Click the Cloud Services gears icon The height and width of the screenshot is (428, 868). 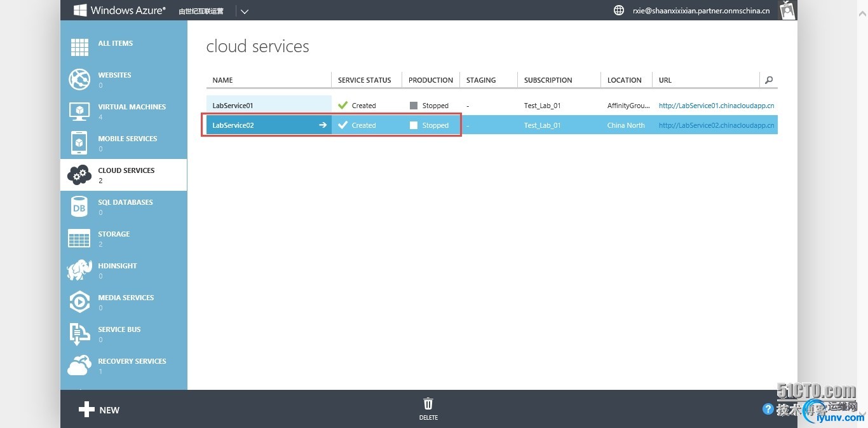[x=79, y=174]
